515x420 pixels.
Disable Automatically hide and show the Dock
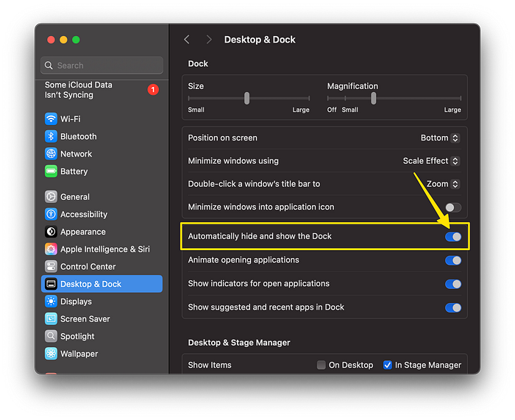[453, 236]
